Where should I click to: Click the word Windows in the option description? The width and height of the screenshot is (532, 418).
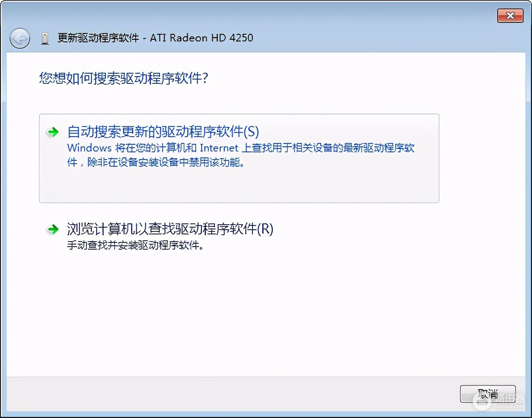[x=89, y=148]
